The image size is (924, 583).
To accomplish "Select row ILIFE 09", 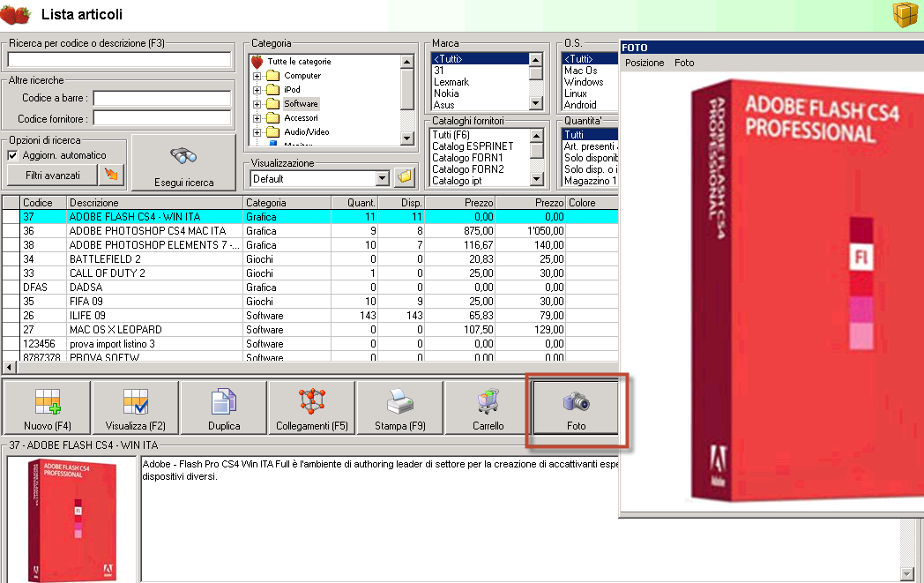I will tap(310, 316).
